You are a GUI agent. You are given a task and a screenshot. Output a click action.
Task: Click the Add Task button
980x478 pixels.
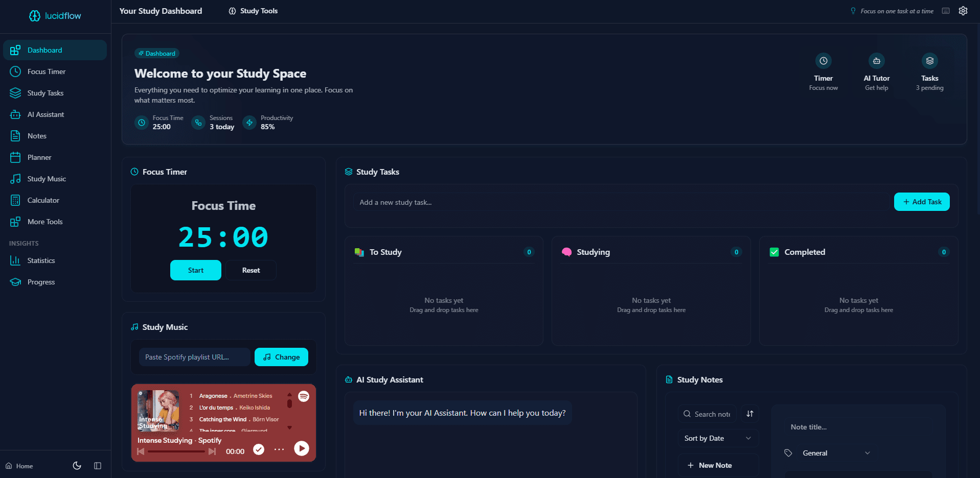click(921, 202)
